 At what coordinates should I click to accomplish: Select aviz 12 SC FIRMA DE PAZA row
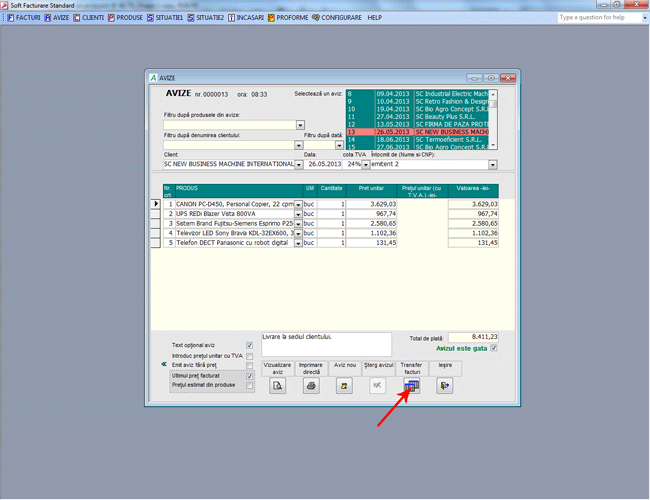point(417,124)
